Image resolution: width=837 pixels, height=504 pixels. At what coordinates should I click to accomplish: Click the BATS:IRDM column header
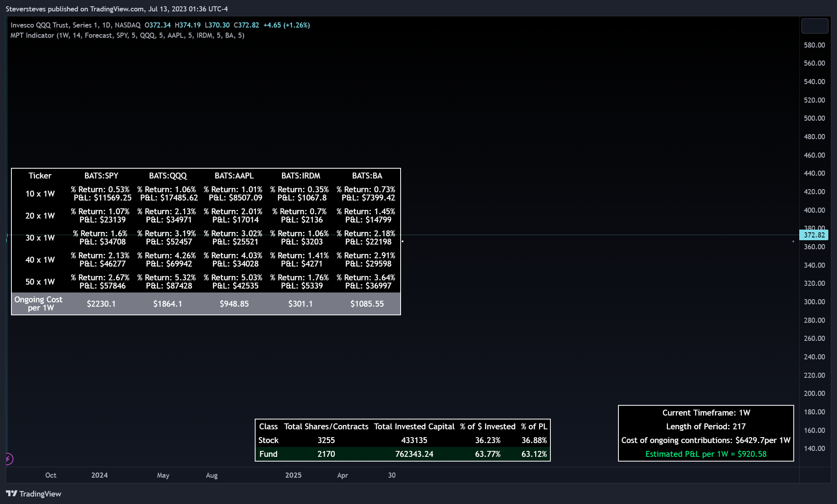(x=301, y=176)
